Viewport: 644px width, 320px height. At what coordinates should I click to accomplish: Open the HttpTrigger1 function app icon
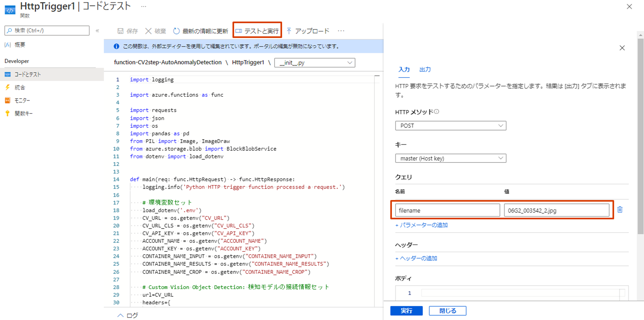10,9
